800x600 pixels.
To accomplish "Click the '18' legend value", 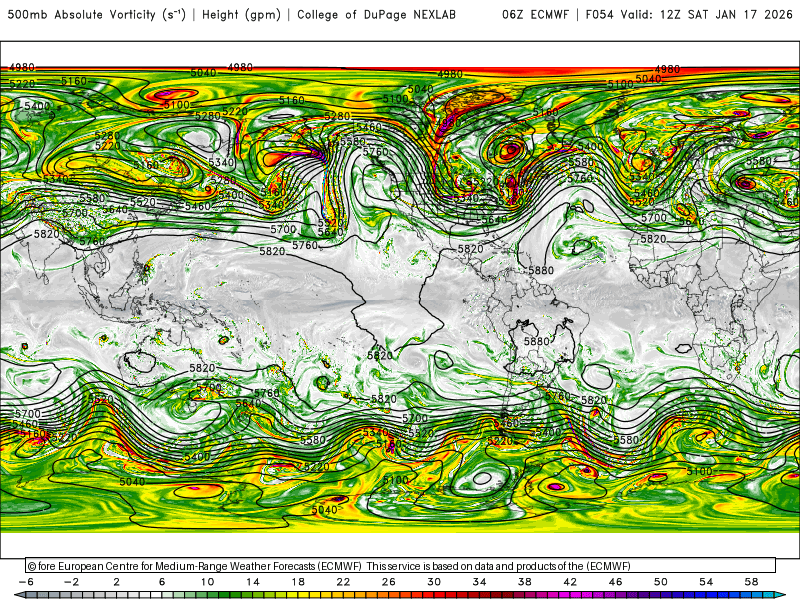I will point(298,582).
